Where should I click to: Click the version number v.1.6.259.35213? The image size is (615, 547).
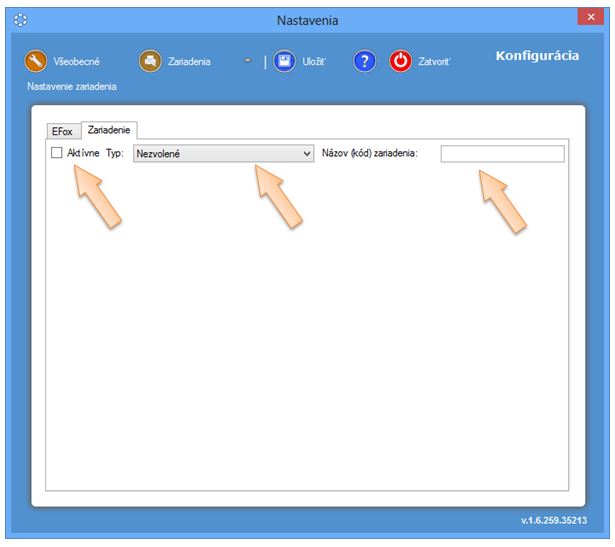553,521
